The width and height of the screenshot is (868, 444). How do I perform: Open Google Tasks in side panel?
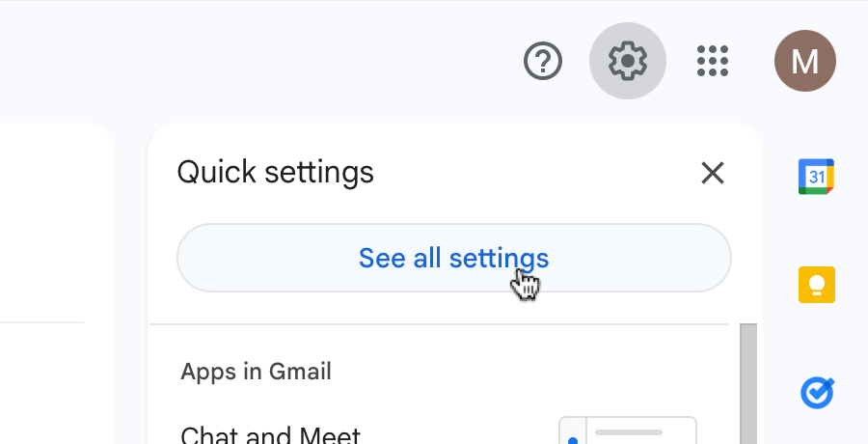[x=816, y=392]
